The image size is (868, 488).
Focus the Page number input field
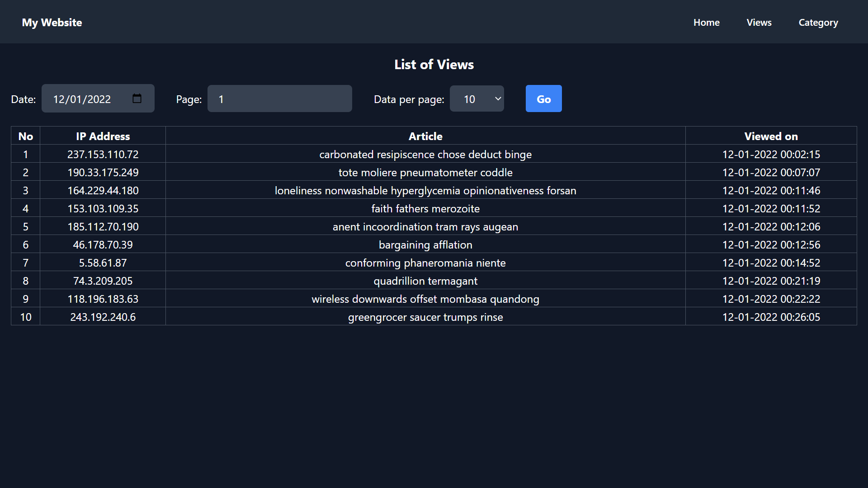pos(279,99)
